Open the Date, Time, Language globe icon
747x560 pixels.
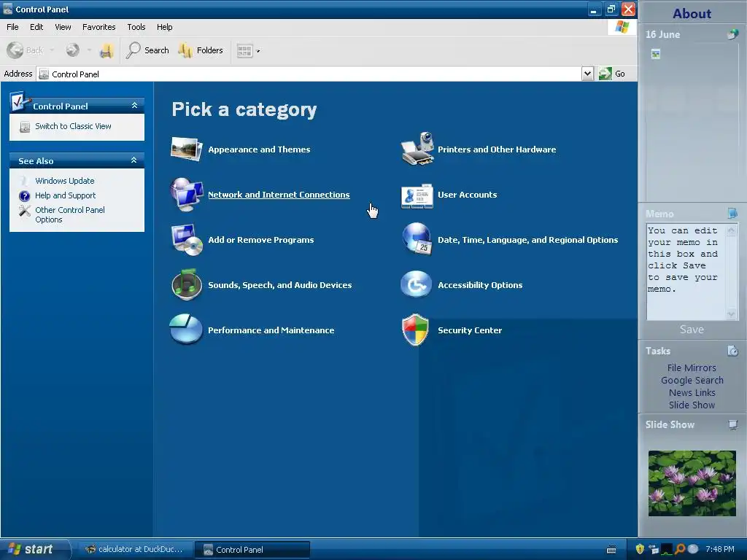[417, 239]
